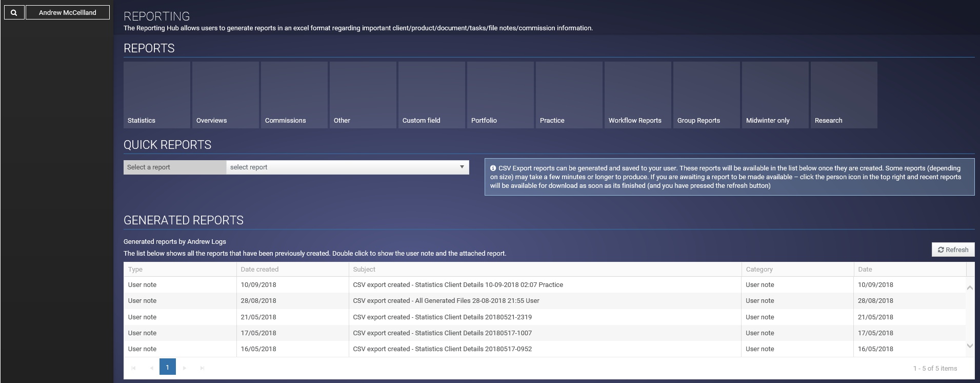Viewport: 980px width, 383px height.
Task: Click the last page pager arrow
Action: click(x=202, y=368)
